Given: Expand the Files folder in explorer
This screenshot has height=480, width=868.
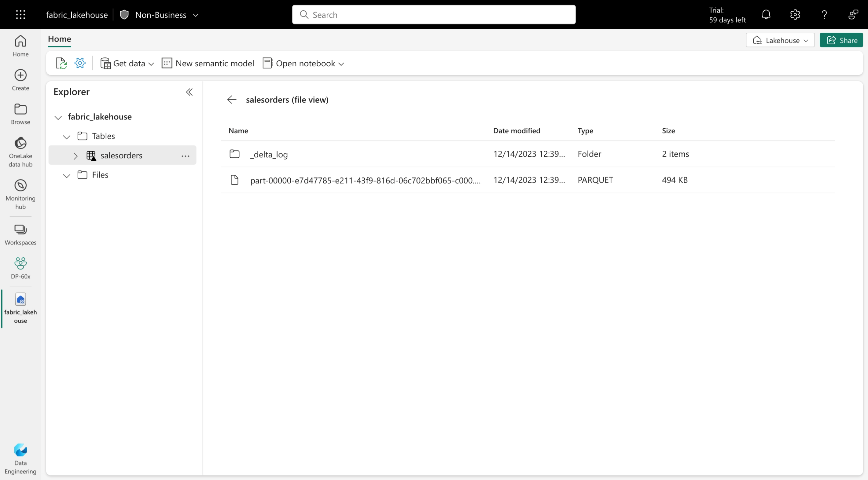Looking at the screenshot, I should 67,175.
